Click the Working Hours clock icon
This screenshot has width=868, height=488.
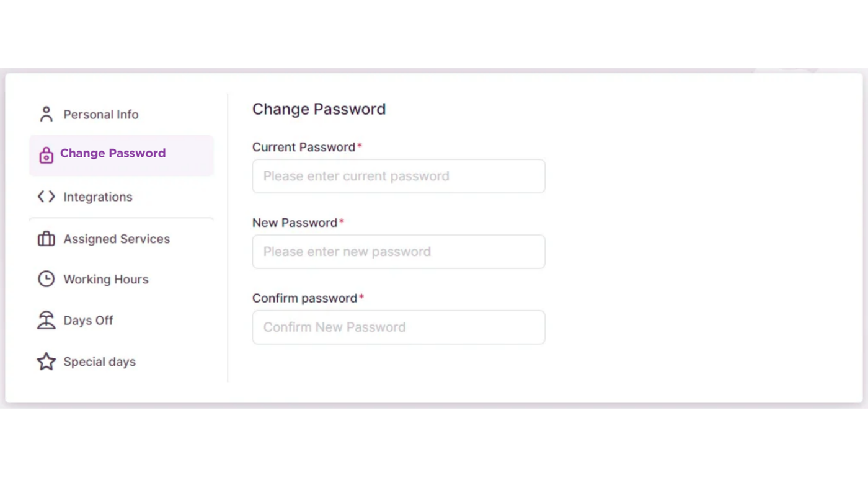[46, 279]
